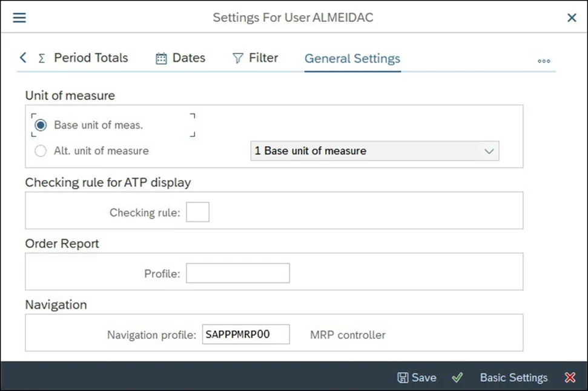Switch to the Dates tab
Viewport: 588px width, 391px height.
click(189, 58)
